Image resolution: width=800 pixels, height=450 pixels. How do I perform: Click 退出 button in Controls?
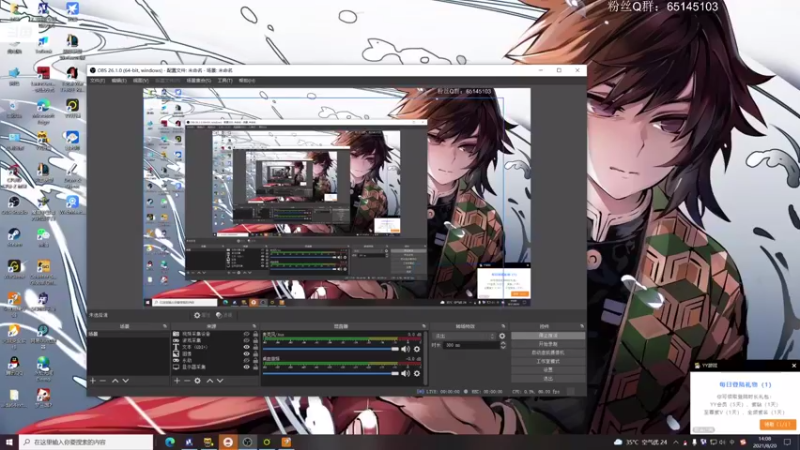coord(548,379)
